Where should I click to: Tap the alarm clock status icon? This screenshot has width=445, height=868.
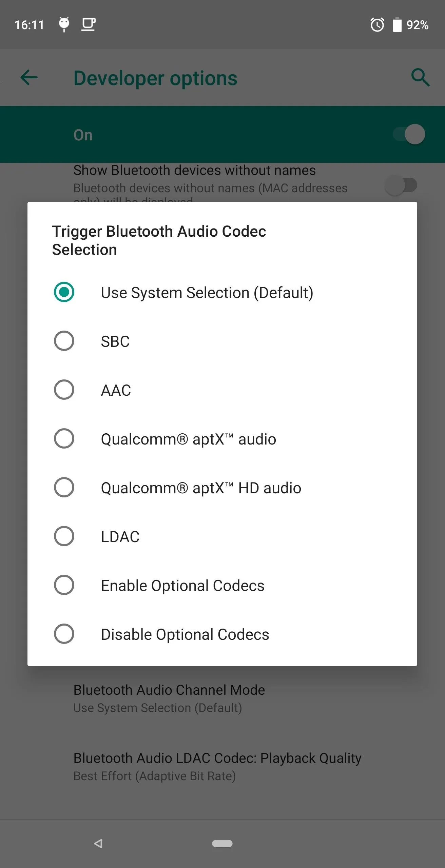377,25
